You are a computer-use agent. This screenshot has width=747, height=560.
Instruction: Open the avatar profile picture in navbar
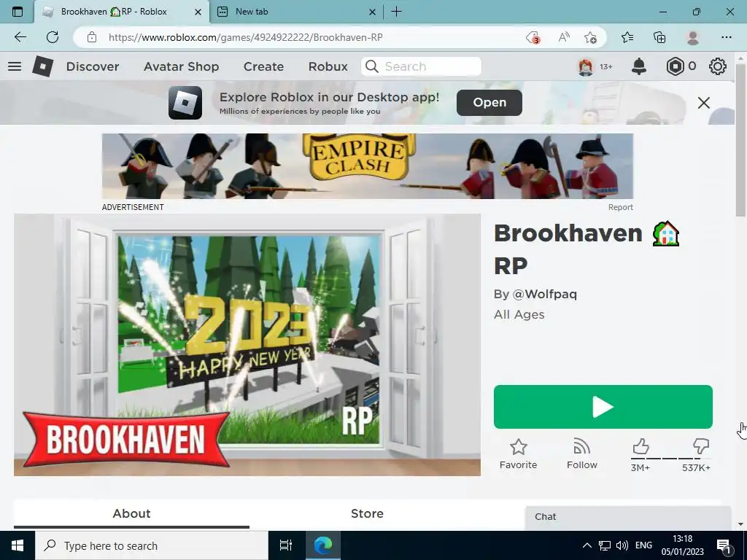point(586,66)
